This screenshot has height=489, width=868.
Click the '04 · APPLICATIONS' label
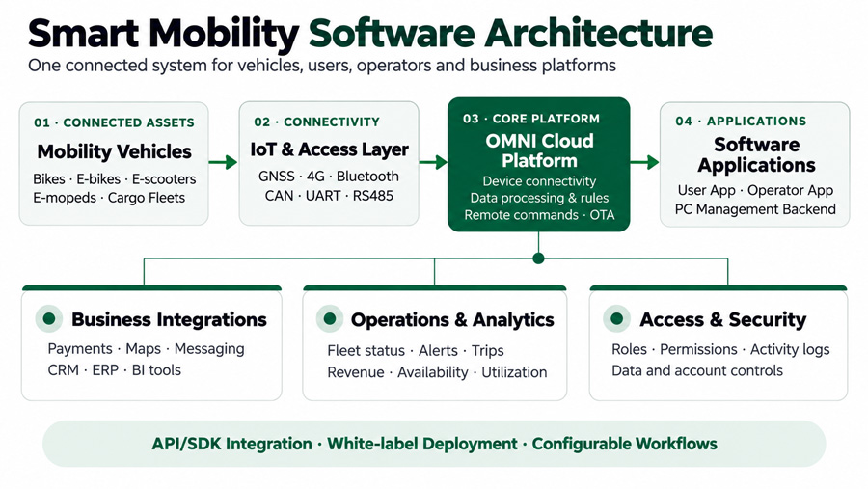[x=741, y=122]
